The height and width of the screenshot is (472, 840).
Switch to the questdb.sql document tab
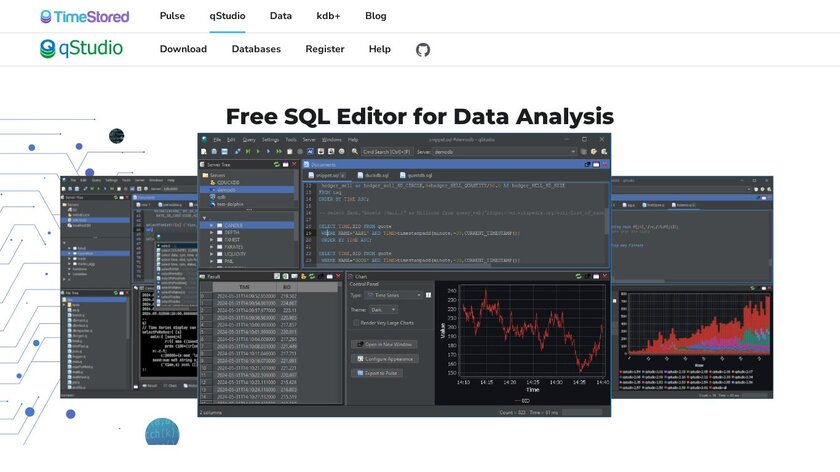tap(417, 175)
